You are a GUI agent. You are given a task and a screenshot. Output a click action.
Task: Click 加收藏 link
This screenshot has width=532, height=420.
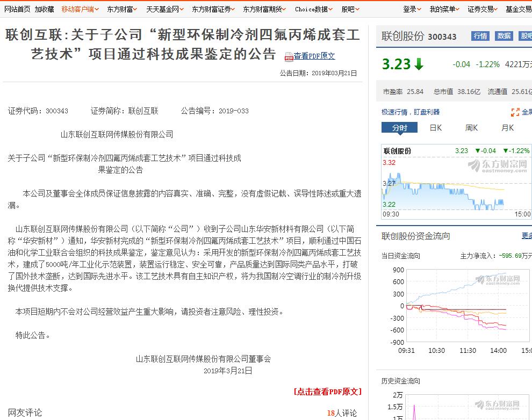click(45, 9)
